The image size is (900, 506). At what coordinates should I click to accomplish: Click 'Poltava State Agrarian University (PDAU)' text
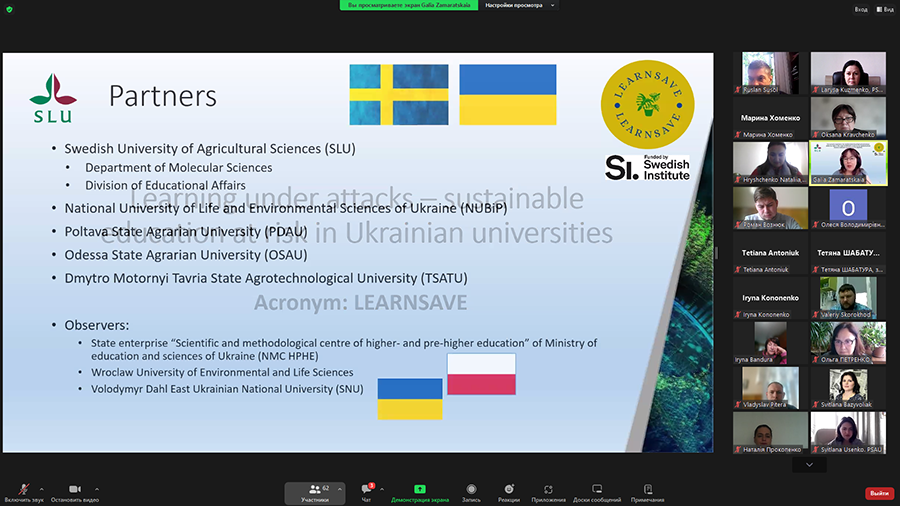tap(186, 231)
